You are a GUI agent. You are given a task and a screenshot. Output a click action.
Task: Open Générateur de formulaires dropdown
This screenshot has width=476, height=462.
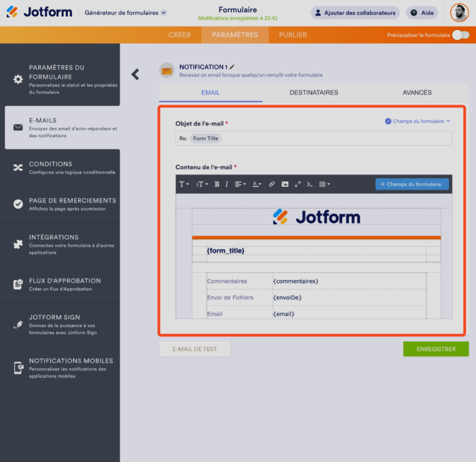point(125,13)
